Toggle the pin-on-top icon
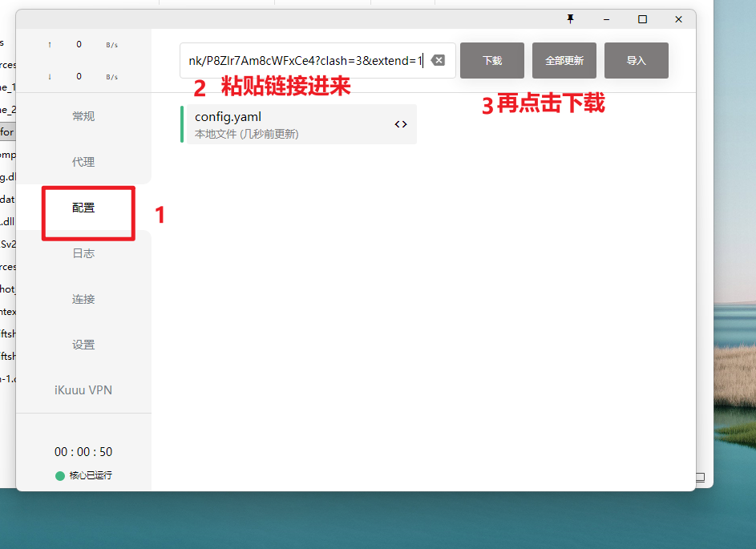Viewport: 756px width, 549px height. click(x=572, y=18)
